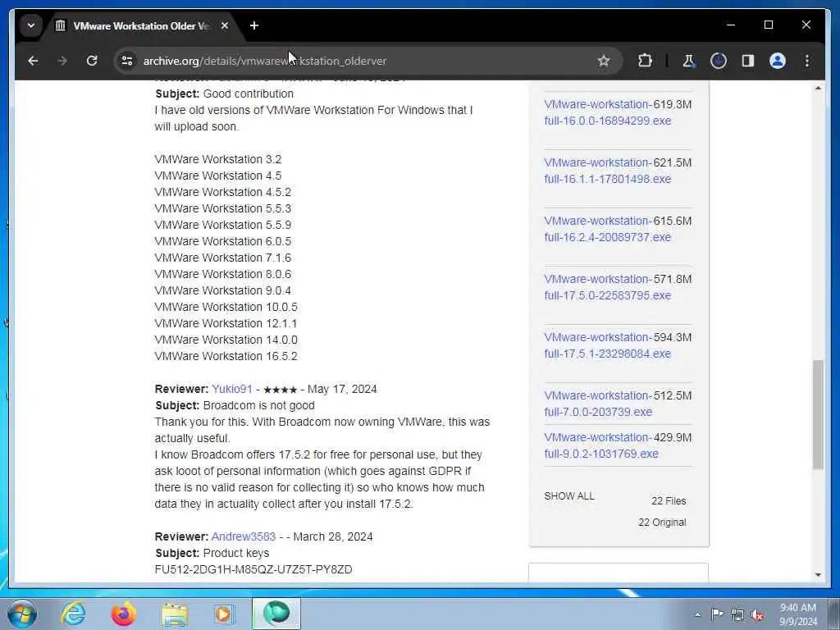Click 'VMWare Workstation 3.2' list line
This screenshot has width=840, height=630.
click(x=218, y=160)
